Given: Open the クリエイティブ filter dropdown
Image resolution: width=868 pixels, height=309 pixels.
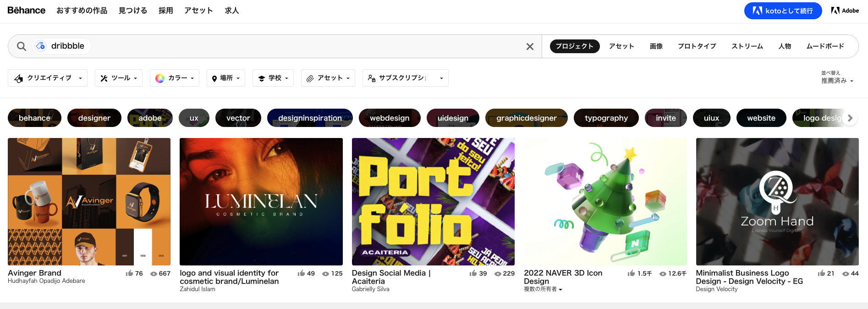Looking at the screenshot, I should (x=48, y=78).
